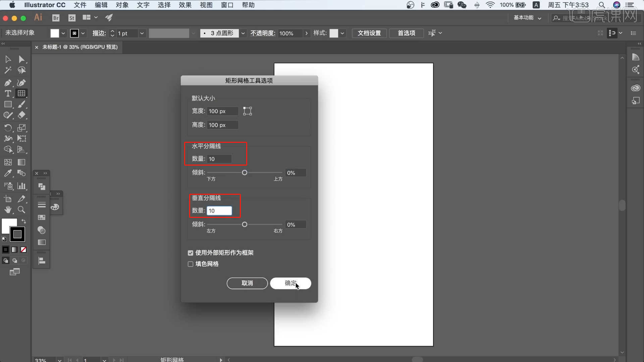This screenshot has width=644, height=362.
Task: Select the Rectangle tool
Action: [8, 104]
